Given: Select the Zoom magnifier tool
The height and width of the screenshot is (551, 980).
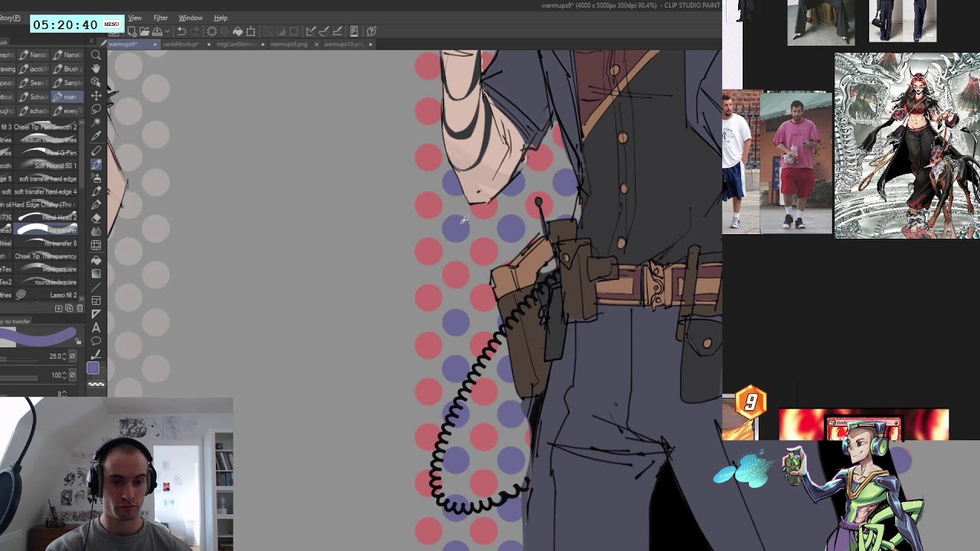Looking at the screenshot, I should (96, 55).
